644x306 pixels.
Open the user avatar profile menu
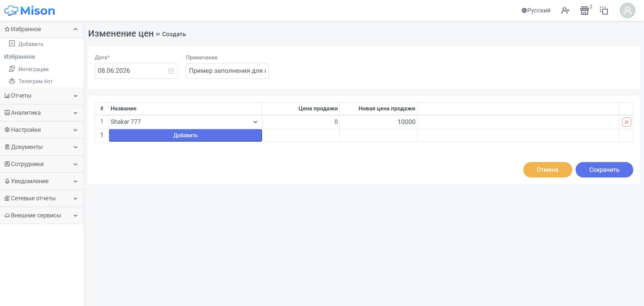627,10
